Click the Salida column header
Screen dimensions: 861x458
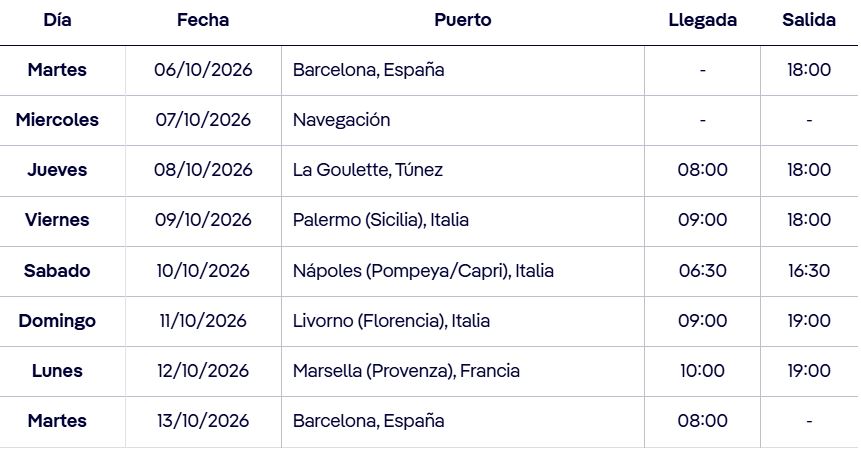point(809,20)
